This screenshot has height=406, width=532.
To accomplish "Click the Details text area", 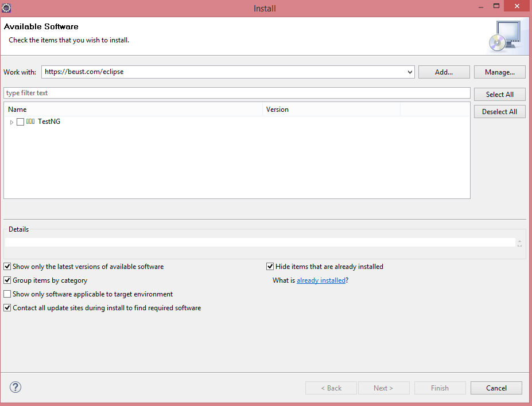I will point(260,242).
